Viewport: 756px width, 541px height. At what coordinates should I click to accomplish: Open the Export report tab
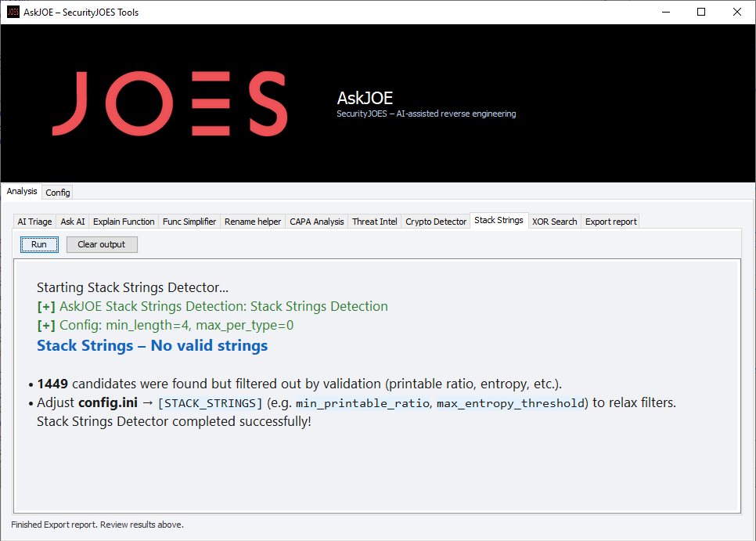pyautogui.click(x=611, y=222)
